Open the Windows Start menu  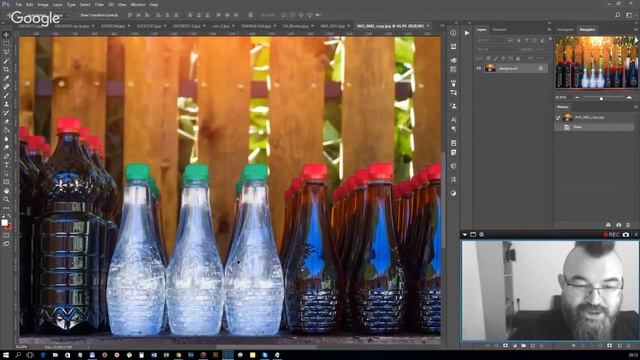[x=6, y=355]
